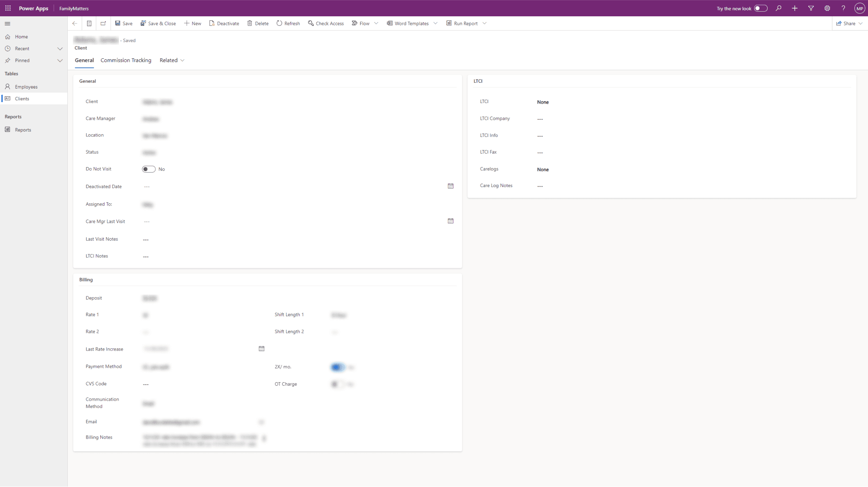Run Check Access for this record
This screenshot has width=868, height=487.
click(325, 23)
